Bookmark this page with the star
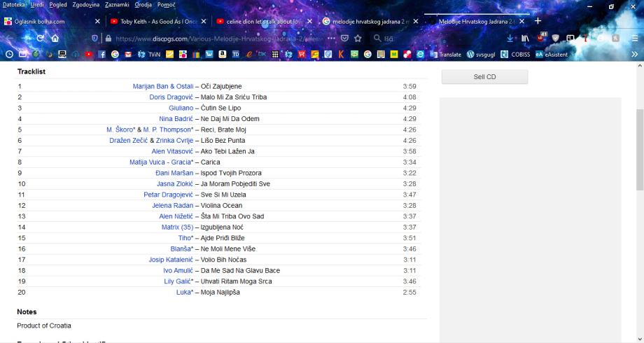Viewport: 644px width, 343px height. (358, 38)
